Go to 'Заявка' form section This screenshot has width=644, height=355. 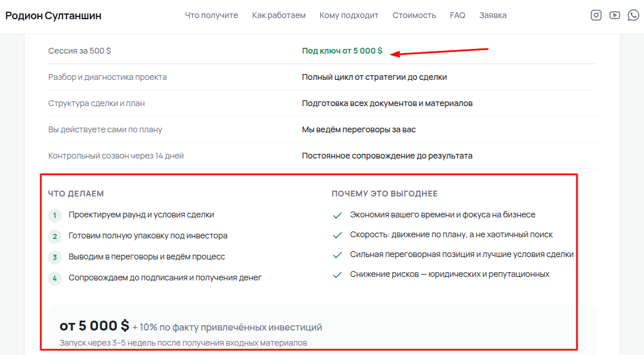[493, 15]
